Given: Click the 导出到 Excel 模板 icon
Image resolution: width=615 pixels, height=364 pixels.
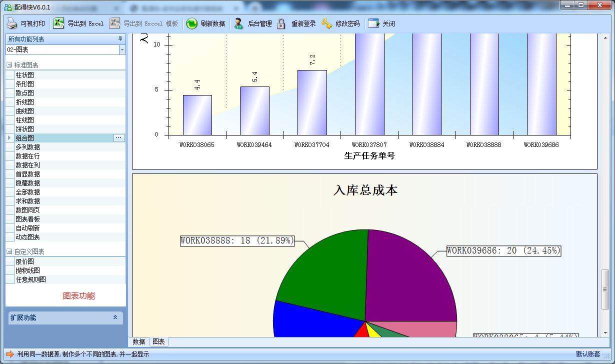Looking at the screenshot, I should pyautogui.click(x=115, y=23).
